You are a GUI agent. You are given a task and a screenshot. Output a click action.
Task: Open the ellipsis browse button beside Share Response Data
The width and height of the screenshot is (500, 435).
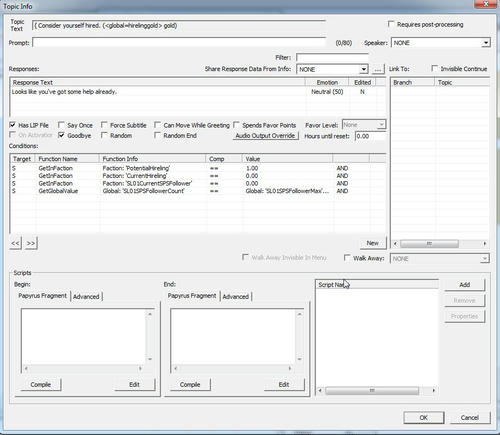[x=378, y=70]
